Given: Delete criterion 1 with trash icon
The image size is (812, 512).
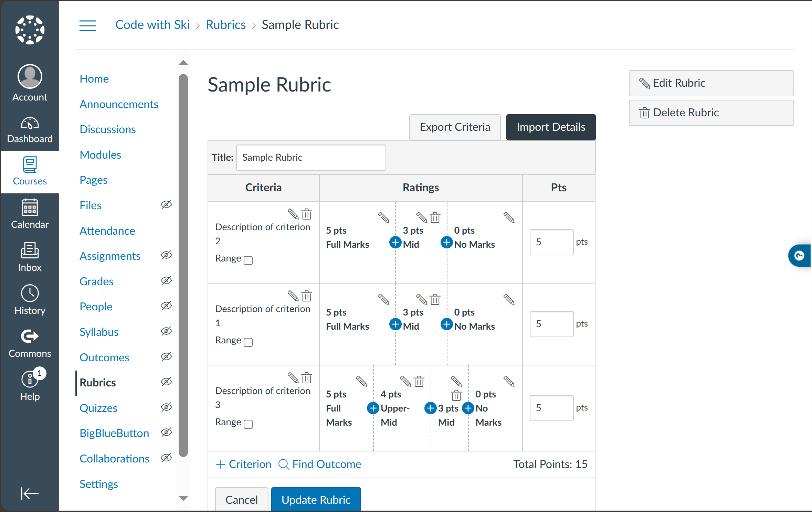Looking at the screenshot, I should (307, 296).
